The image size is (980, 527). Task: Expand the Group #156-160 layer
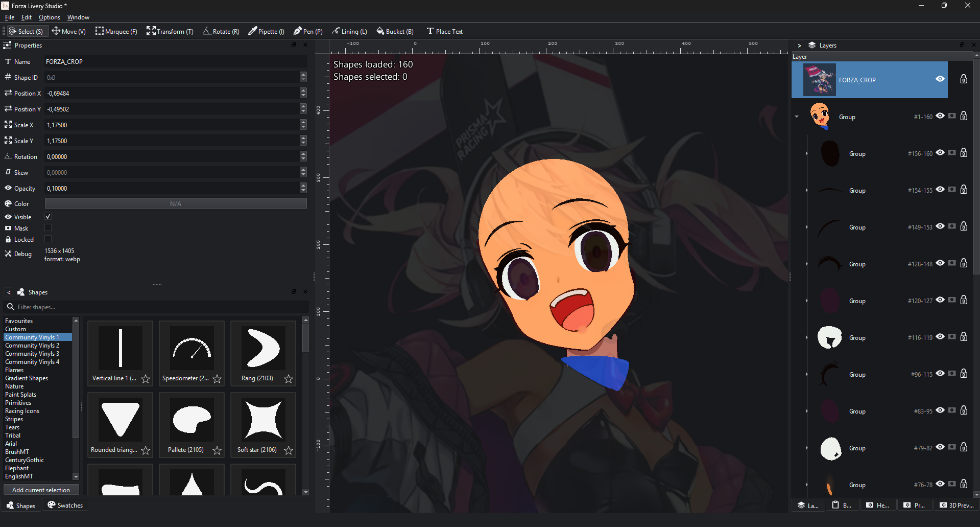[x=807, y=153]
